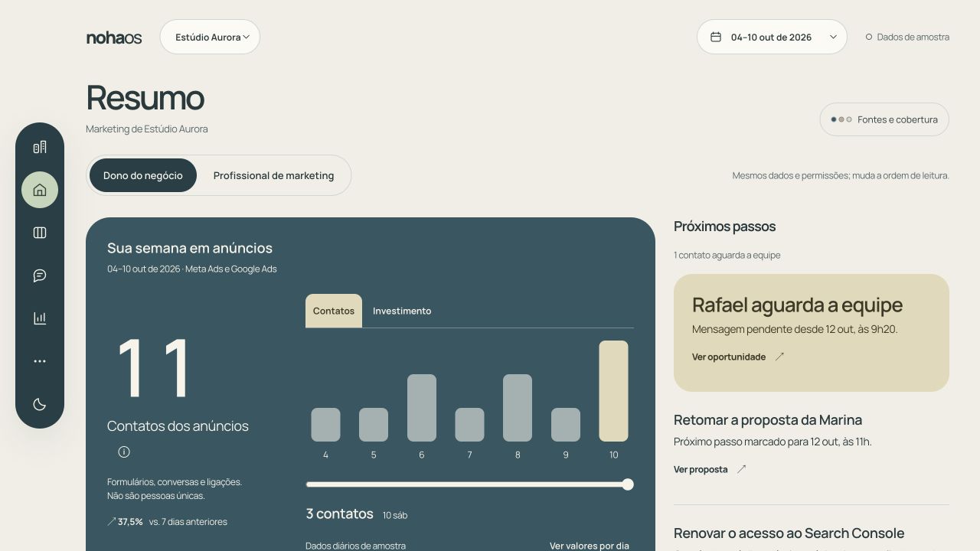Select the highlighted bar for day 10
Image resolution: width=980 pixels, height=551 pixels.
(613, 391)
